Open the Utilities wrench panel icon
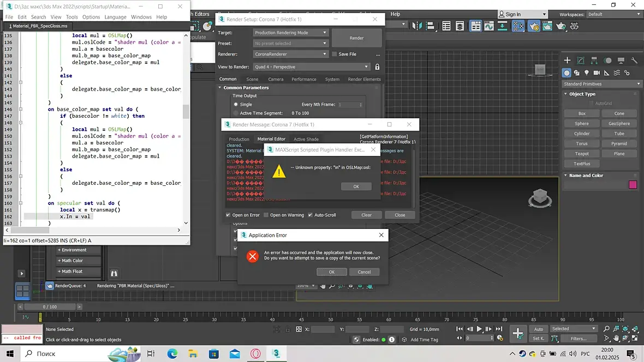644x362 pixels. 634,61
